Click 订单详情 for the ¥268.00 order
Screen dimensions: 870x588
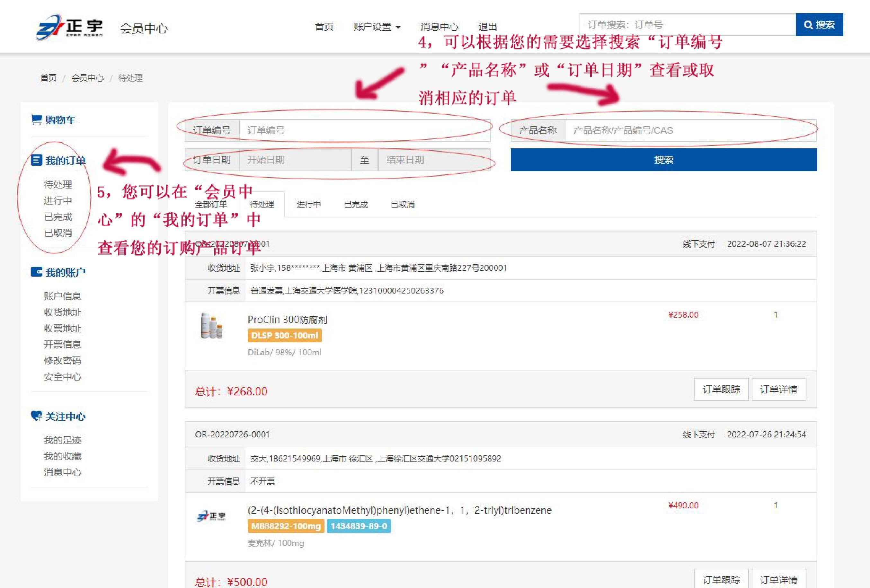click(x=779, y=389)
